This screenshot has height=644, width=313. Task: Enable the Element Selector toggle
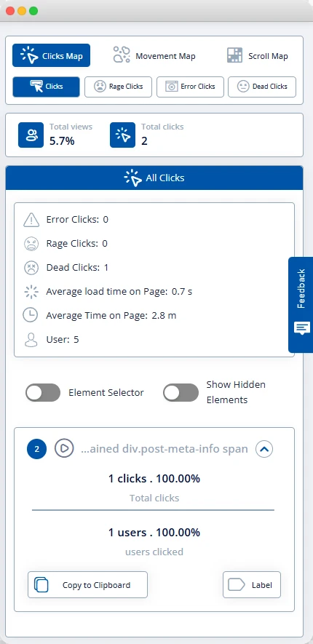click(x=43, y=393)
